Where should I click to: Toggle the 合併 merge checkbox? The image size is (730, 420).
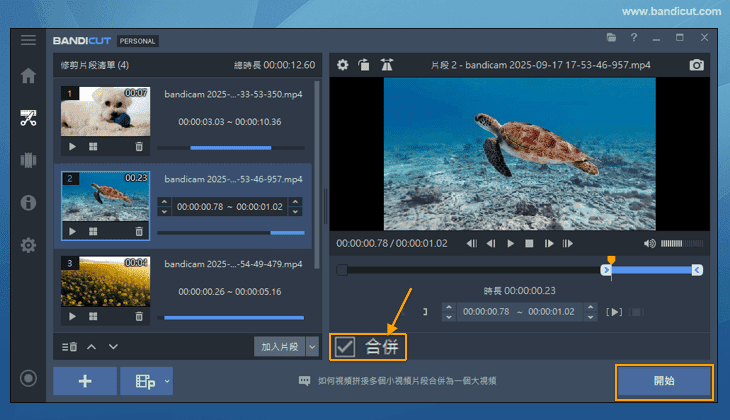[x=345, y=347]
